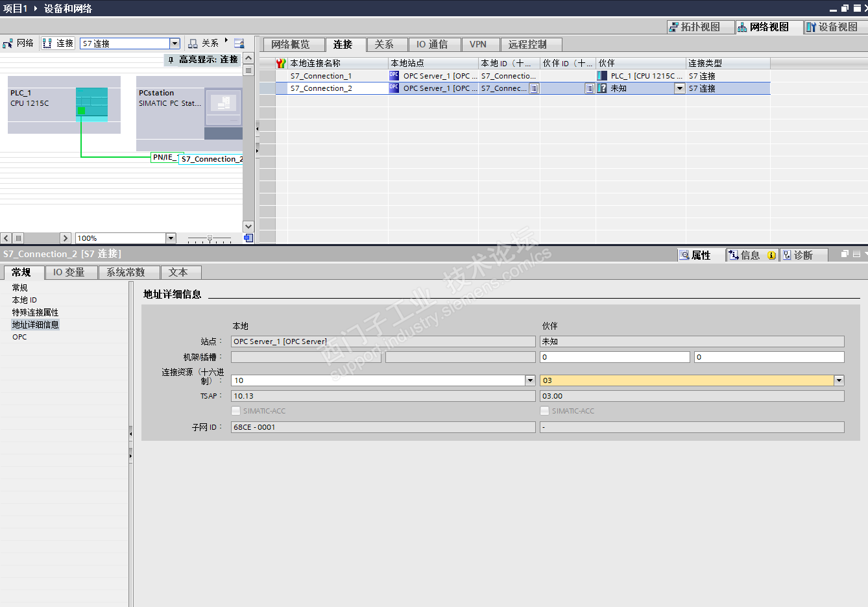Open the 属性 (Properties) inspector tab

tap(701, 255)
